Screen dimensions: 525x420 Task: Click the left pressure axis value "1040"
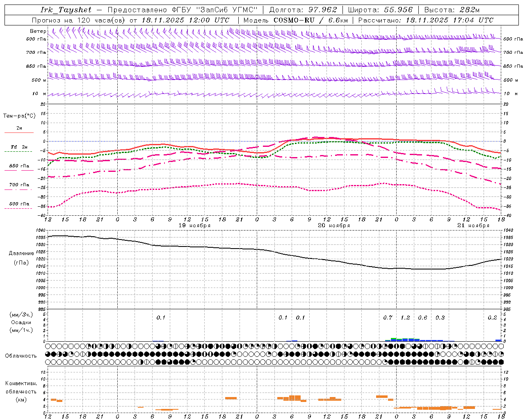pyautogui.click(x=40, y=230)
